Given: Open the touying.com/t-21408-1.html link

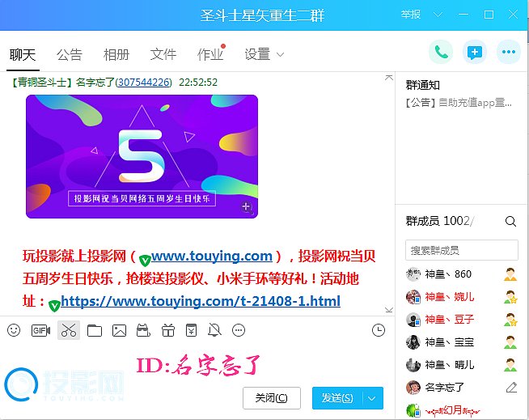Looking at the screenshot, I should tap(201, 301).
